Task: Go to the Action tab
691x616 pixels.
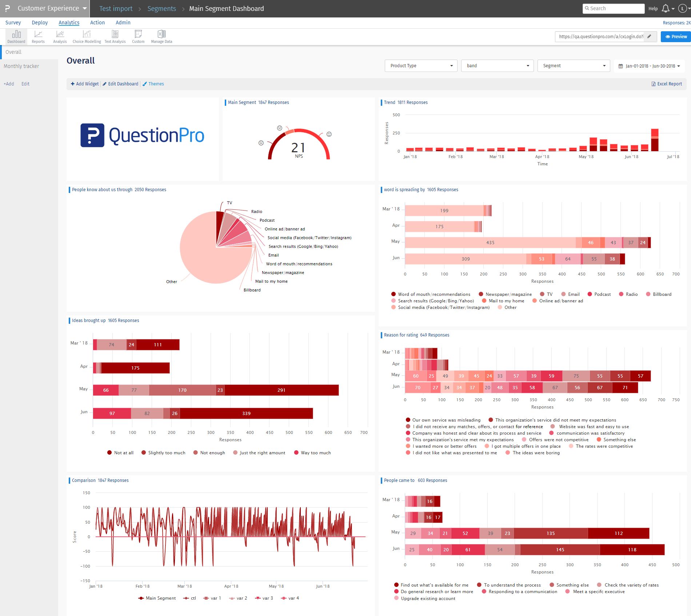Action: coord(97,23)
